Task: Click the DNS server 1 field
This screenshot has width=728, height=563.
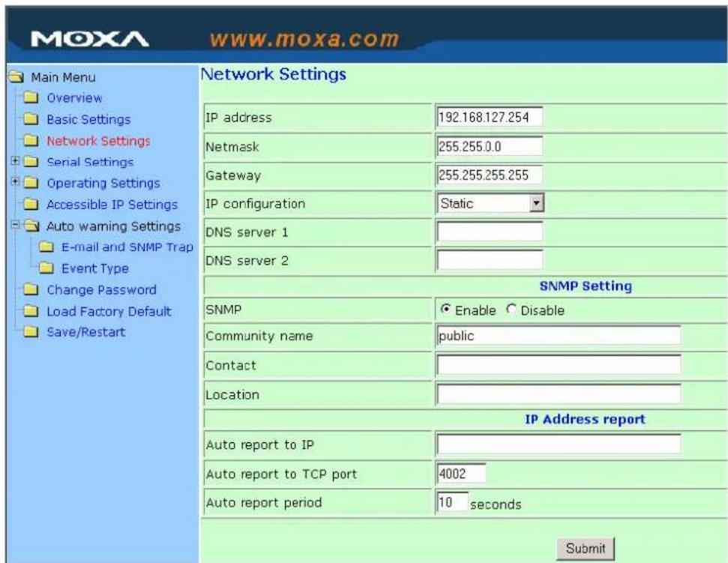Action: [x=490, y=231]
